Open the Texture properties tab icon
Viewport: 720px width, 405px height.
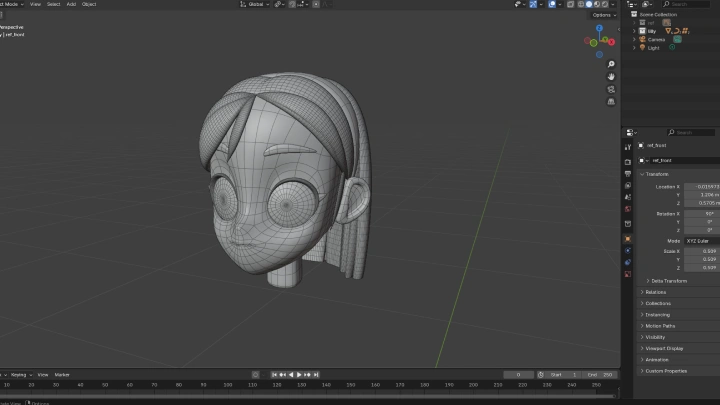(628, 274)
